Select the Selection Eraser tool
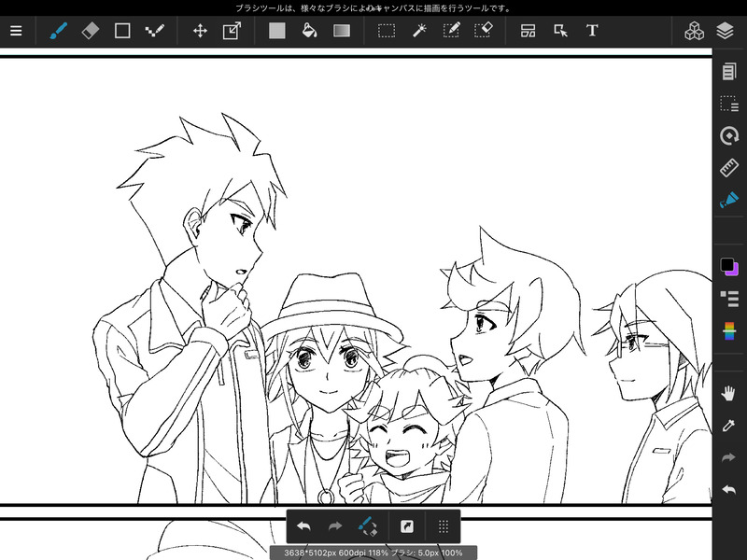 [x=484, y=31]
